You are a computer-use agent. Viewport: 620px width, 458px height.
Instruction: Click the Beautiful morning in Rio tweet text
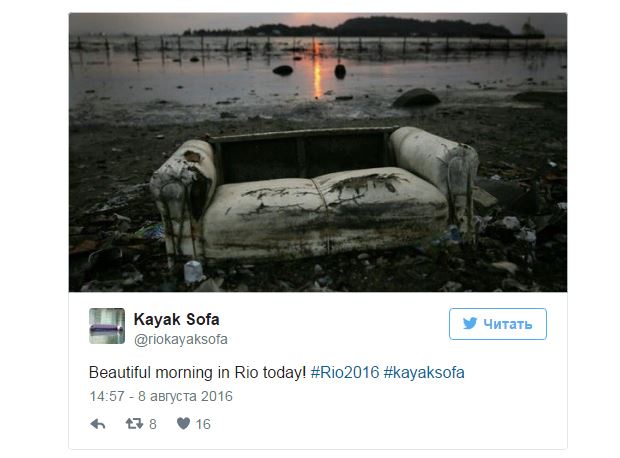click(197, 373)
